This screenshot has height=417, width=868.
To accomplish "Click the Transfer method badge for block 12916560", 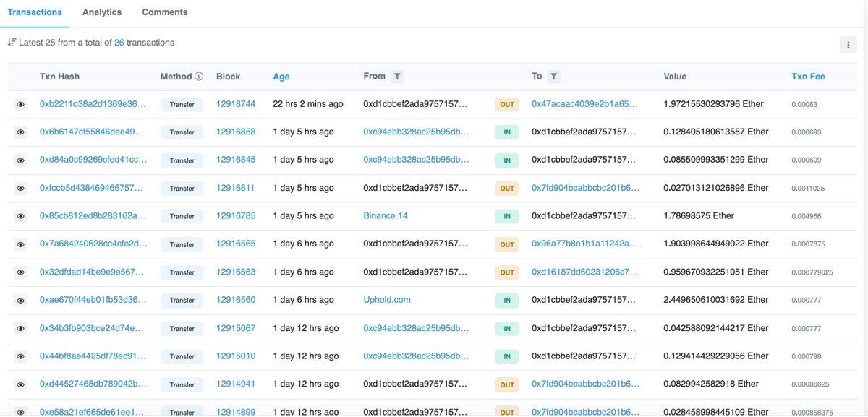I will tap(182, 301).
